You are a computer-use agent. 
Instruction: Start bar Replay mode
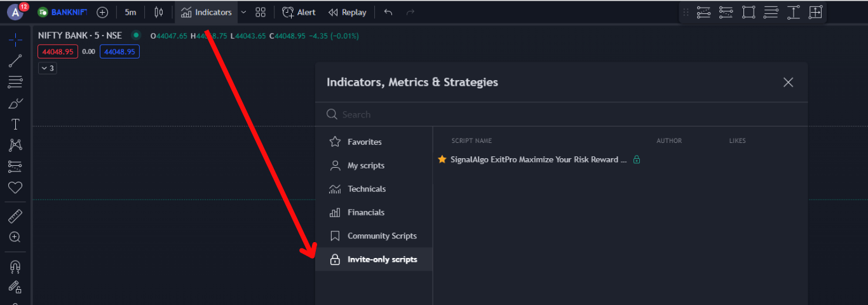(x=348, y=12)
